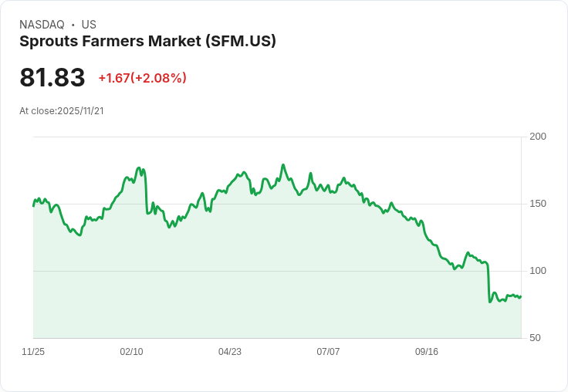Click the rightmost end of the price line

point(521,296)
